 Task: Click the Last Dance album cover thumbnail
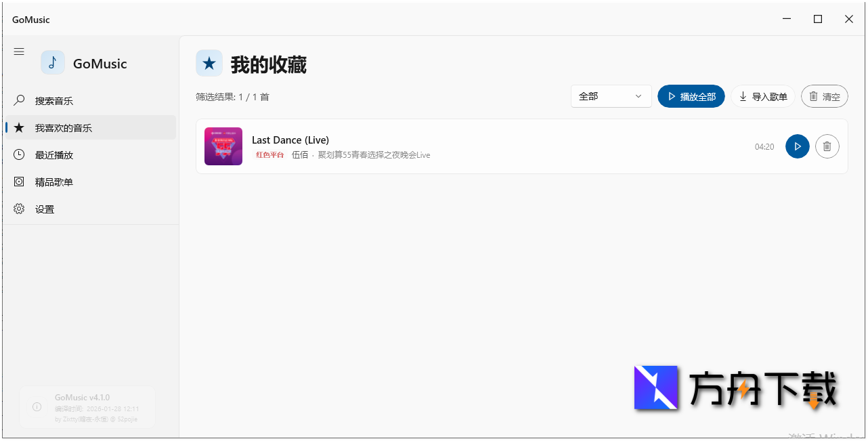tap(223, 146)
